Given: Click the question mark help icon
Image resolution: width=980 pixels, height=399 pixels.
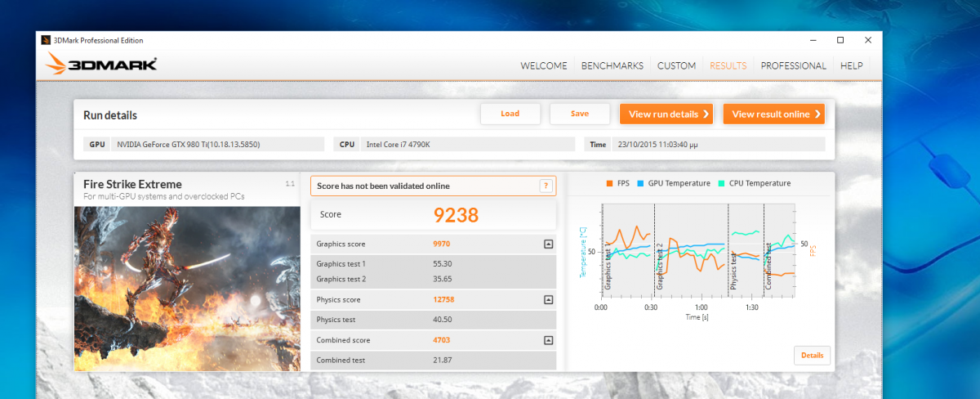Looking at the screenshot, I should [546, 186].
